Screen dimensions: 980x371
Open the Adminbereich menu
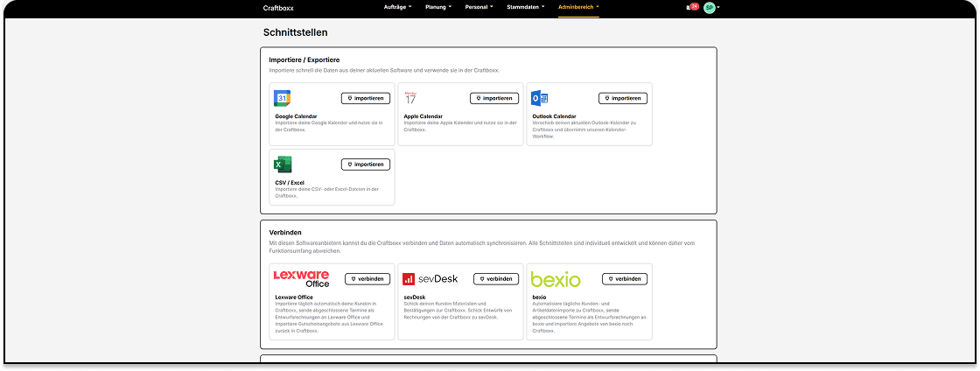(578, 8)
